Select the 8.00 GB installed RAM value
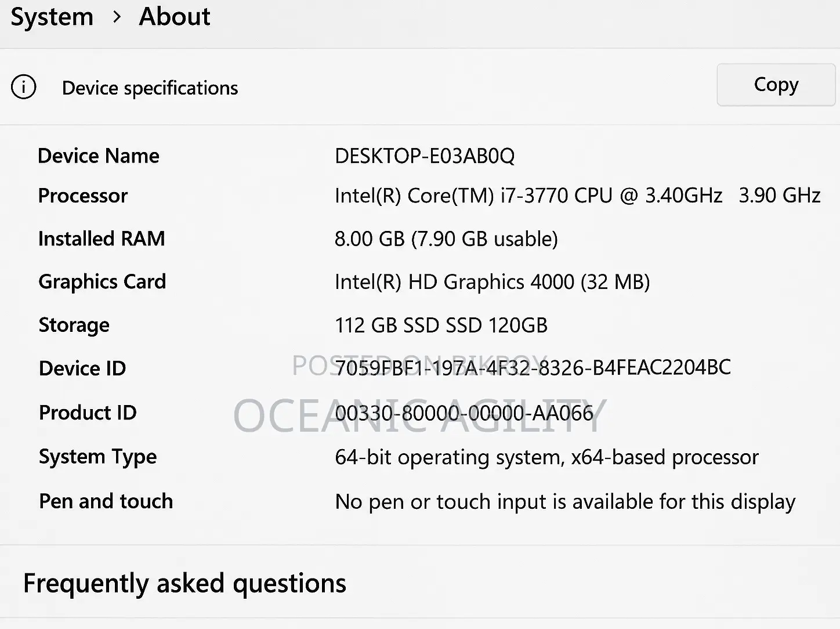The image size is (840, 629). 446,238
